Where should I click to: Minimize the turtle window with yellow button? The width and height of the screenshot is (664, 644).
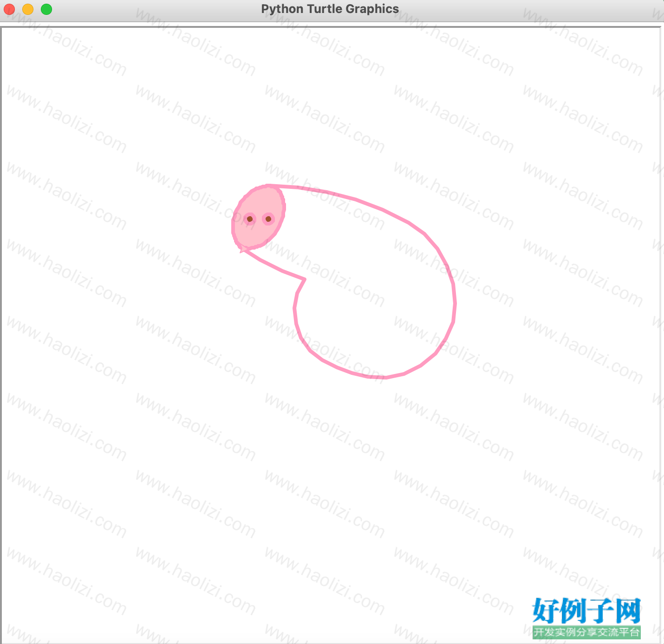(28, 9)
